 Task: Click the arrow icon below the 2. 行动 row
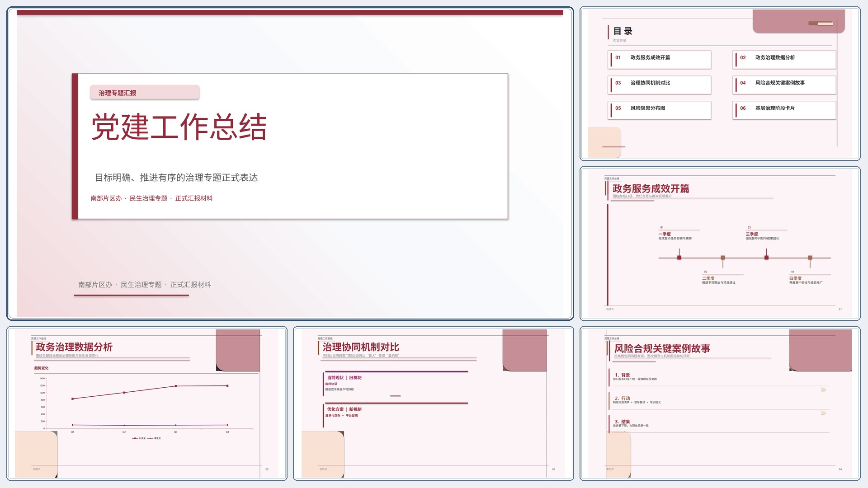823,413
